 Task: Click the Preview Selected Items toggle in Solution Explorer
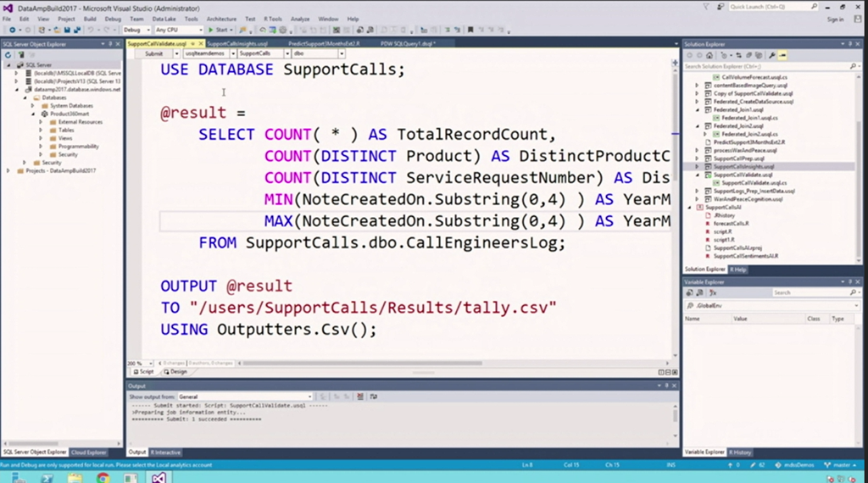(x=782, y=55)
